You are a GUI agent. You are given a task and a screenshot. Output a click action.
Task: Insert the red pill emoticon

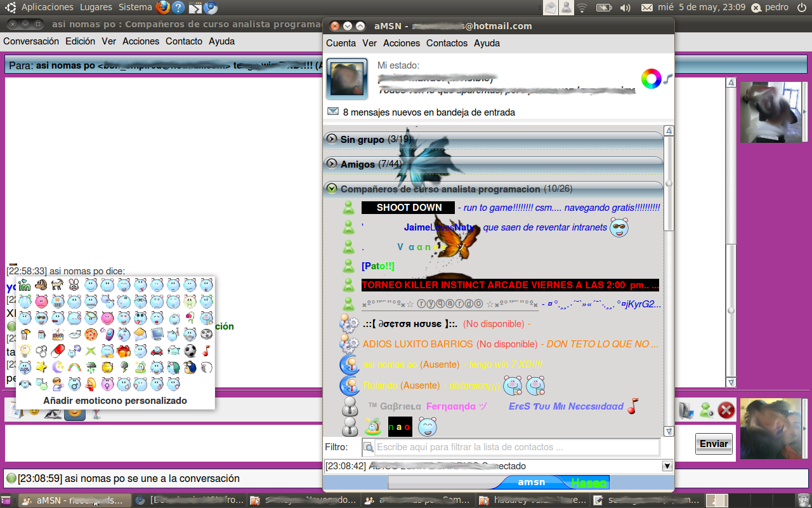58,351
